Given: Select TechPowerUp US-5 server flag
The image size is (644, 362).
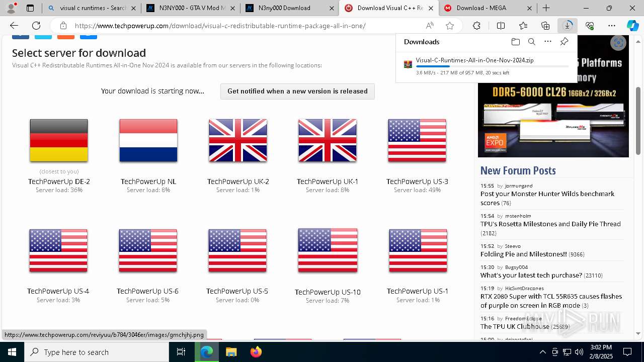Looking at the screenshot, I should pyautogui.click(x=237, y=250).
